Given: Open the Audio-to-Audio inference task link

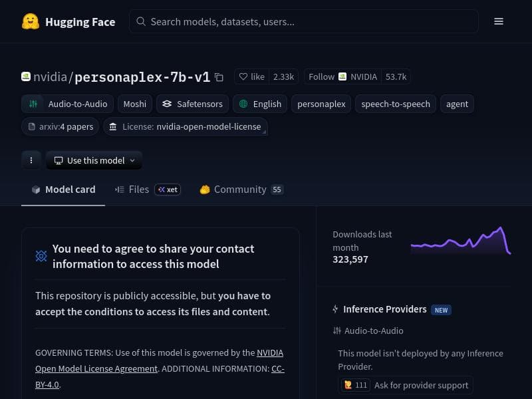Looking at the screenshot, I should click(x=374, y=331).
